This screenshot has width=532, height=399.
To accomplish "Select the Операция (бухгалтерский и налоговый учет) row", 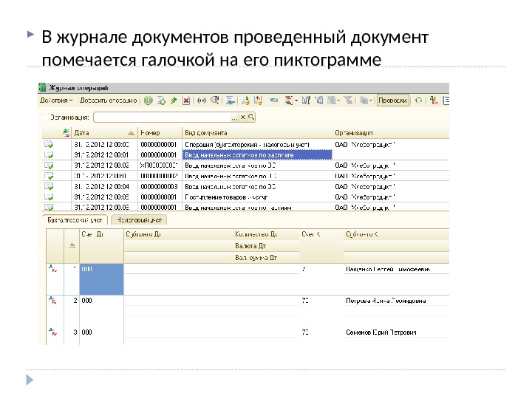I will (x=245, y=144).
